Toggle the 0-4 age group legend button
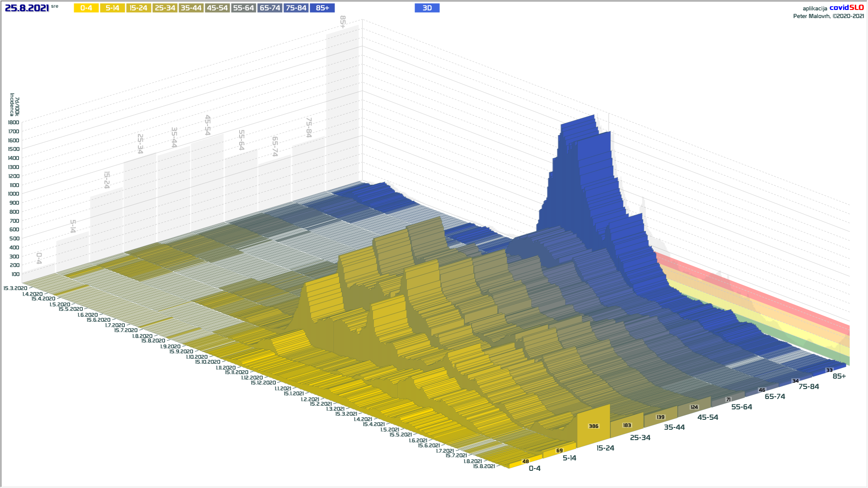Viewport: 868px width, 488px height. [86, 8]
